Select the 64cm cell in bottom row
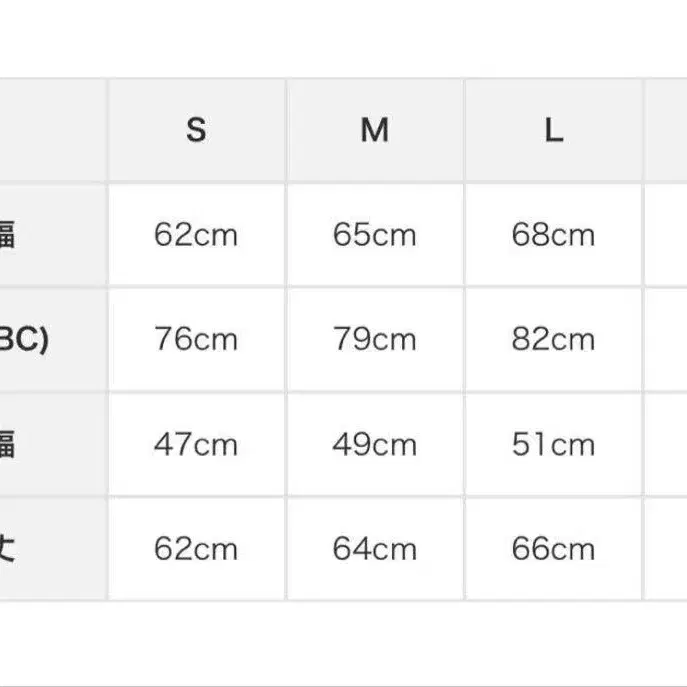This screenshot has width=687, height=687. 374,549
